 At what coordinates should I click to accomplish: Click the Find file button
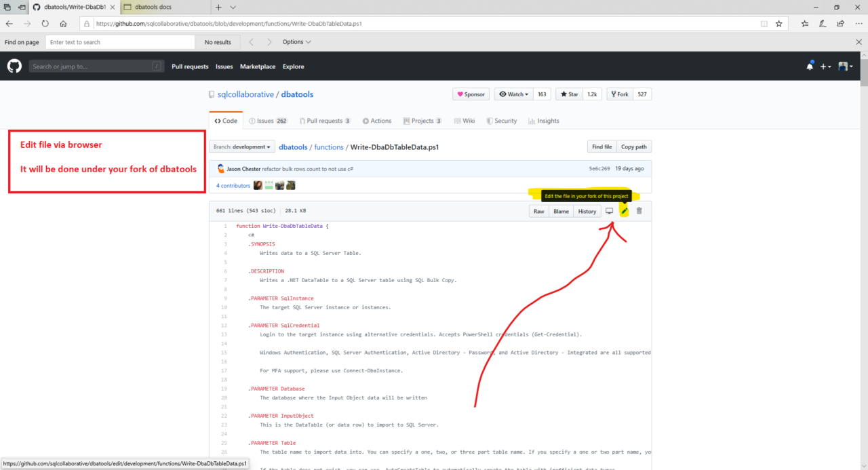[x=602, y=146]
